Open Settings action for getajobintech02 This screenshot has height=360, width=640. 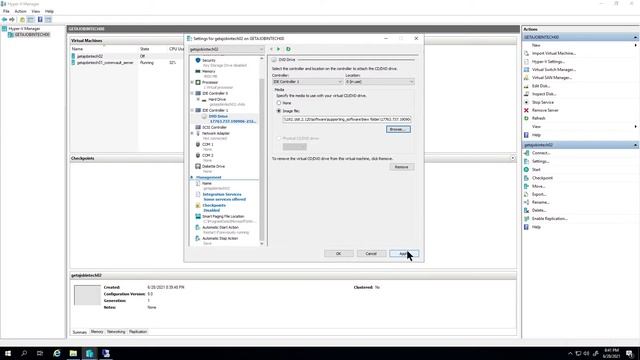(540, 161)
